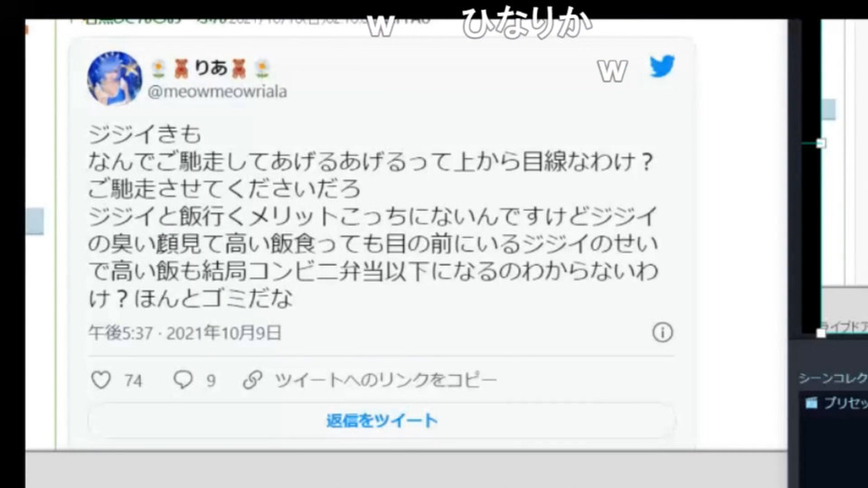
Task: Click the りあ display name
Action: point(211,68)
